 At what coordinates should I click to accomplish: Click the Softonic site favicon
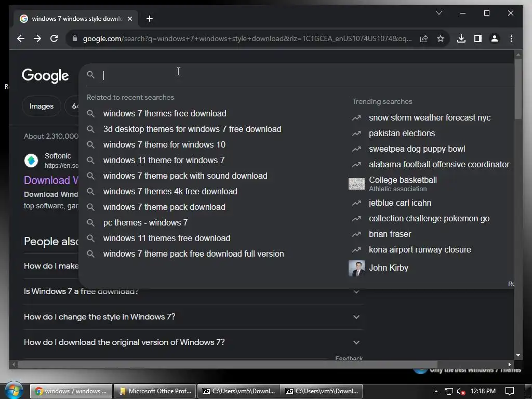31,161
